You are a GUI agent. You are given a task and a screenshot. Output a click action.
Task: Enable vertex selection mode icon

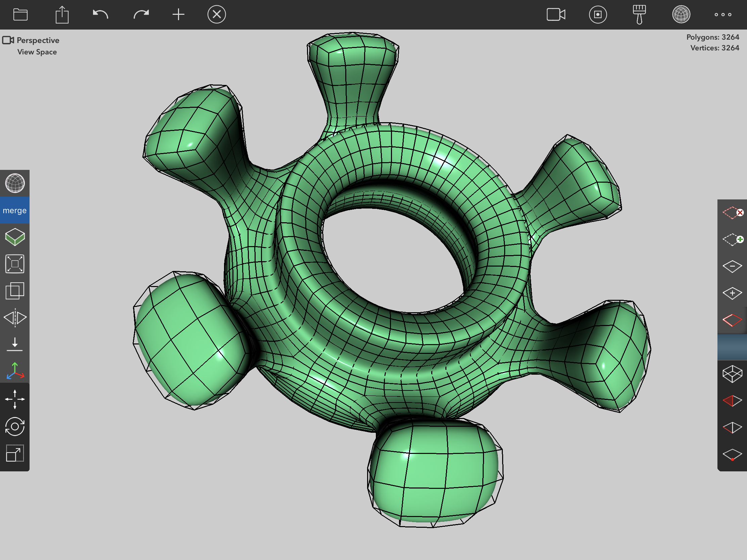(732, 455)
